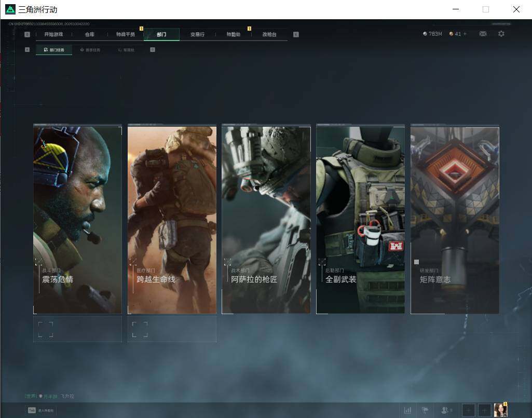Click the world chat message line
Screen dimensions: 532x418
click(49, 396)
